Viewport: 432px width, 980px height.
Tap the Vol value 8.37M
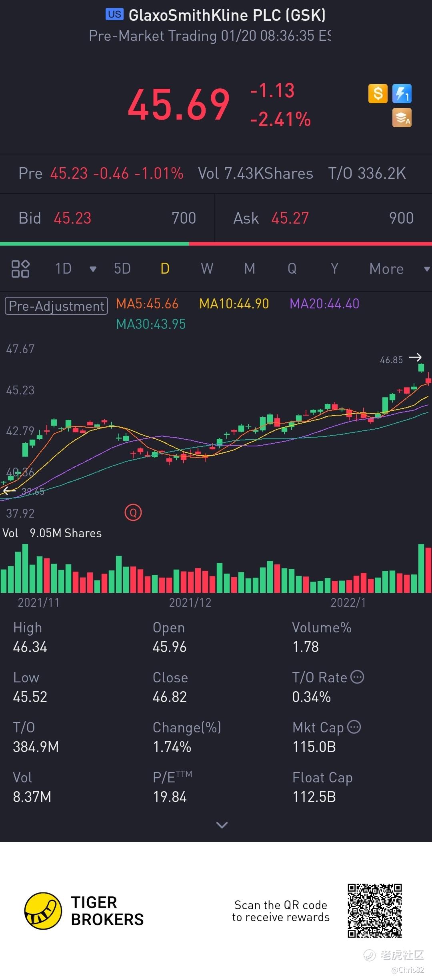tap(32, 797)
